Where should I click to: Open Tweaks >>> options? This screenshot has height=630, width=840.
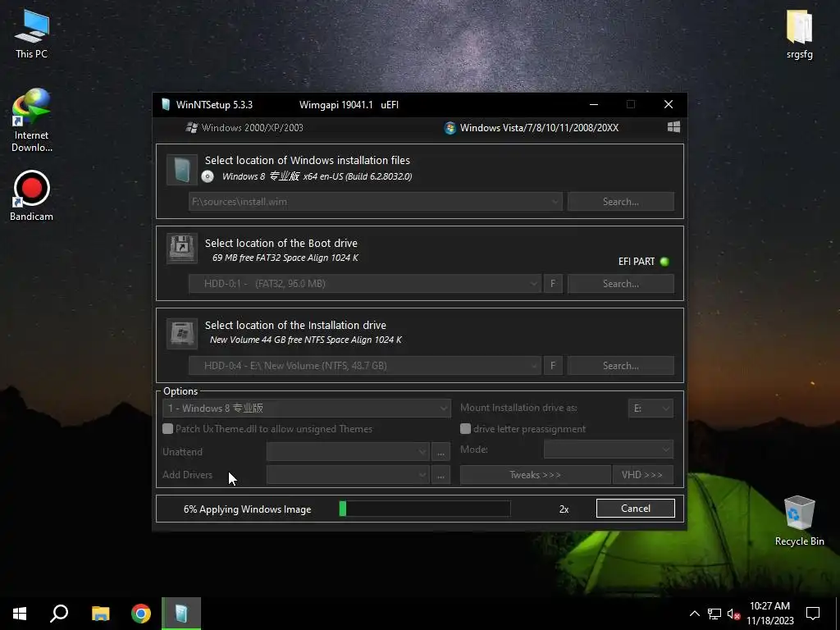coord(535,475)
